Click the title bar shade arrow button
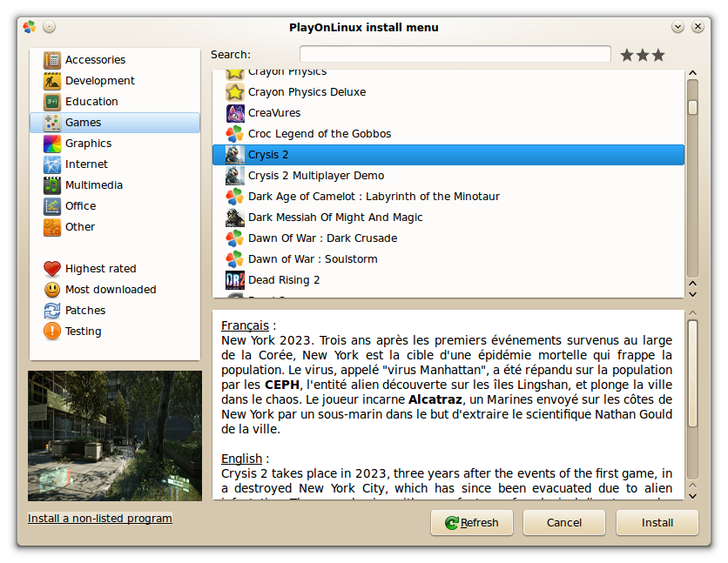The height and width of the screenshot is (563, 728). coord(677,27)
